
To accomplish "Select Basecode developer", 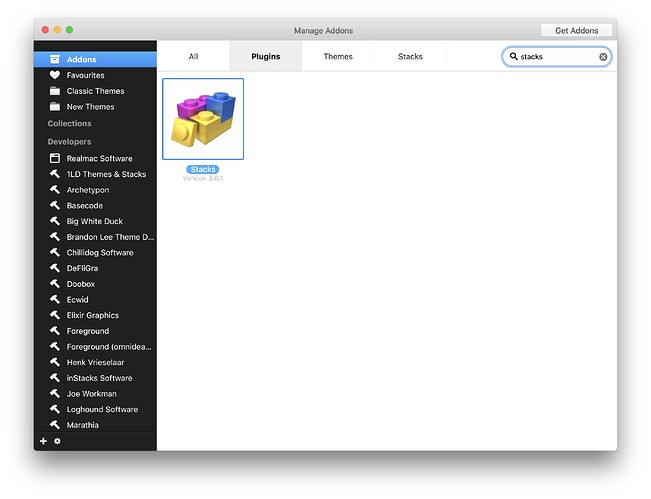I will pos(95,205).
